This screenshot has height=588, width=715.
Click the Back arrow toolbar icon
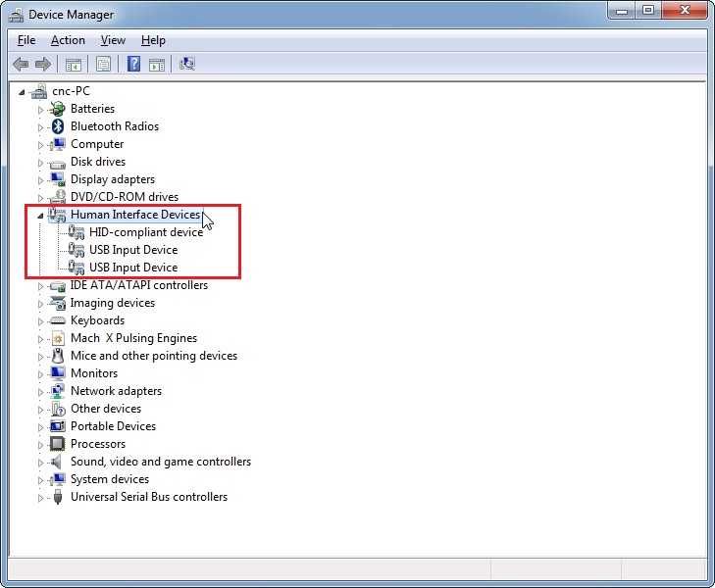click(21, 65)
